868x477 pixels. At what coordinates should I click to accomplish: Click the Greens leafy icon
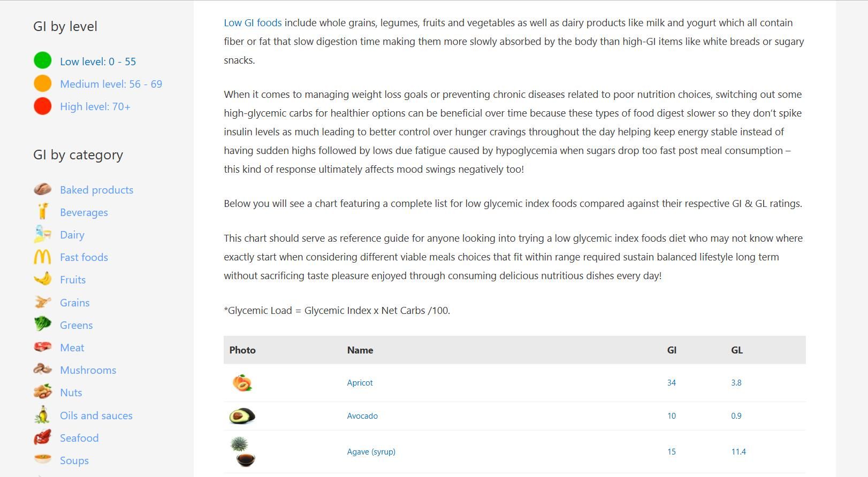42,324
